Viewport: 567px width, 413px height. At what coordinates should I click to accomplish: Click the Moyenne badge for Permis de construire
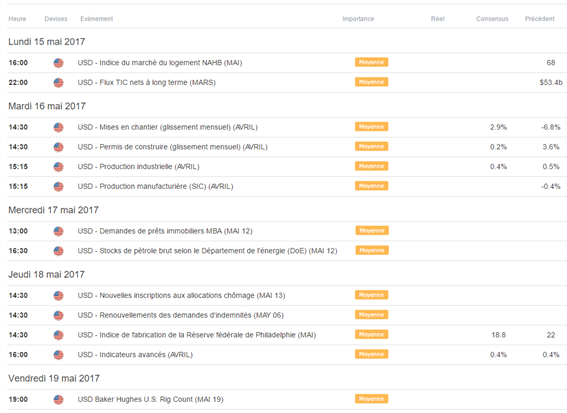(371, 146)
